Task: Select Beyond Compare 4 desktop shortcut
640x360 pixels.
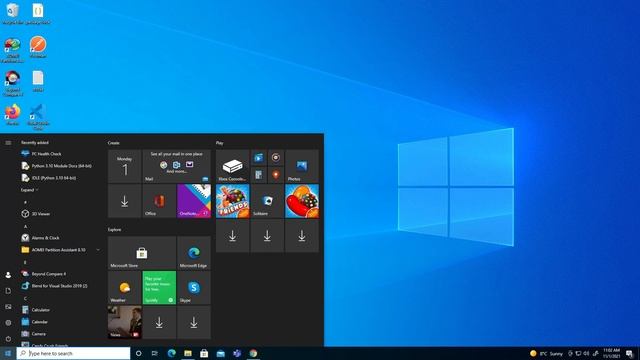Action: 13,83
